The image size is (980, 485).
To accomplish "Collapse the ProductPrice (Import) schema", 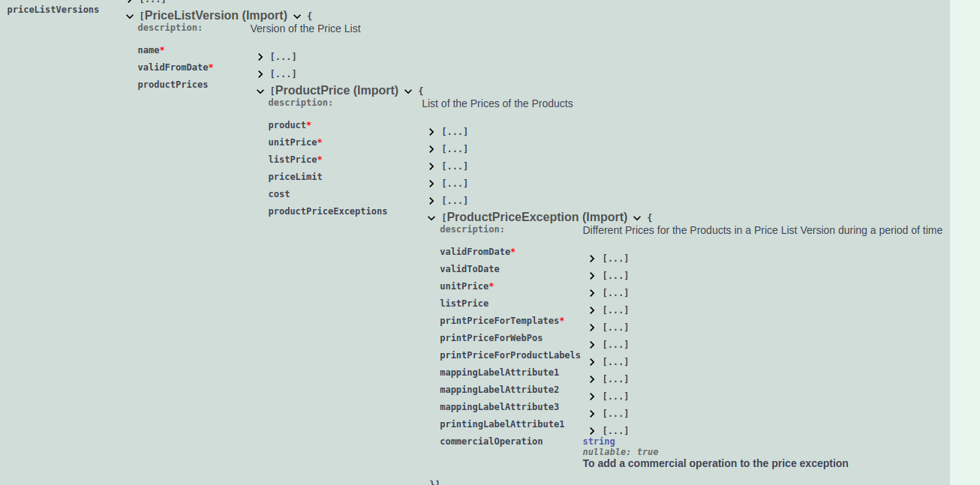I will point(408,91).
